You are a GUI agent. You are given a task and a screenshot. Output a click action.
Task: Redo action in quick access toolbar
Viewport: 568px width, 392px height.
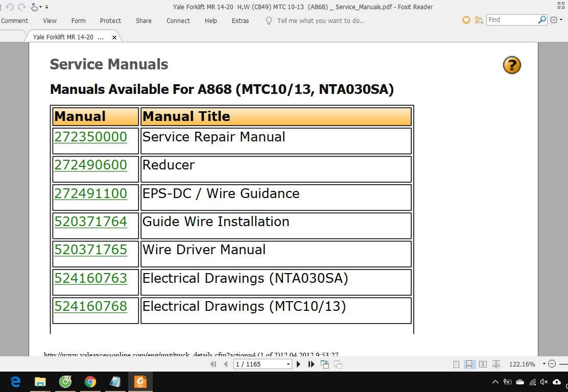click(22, 7)
